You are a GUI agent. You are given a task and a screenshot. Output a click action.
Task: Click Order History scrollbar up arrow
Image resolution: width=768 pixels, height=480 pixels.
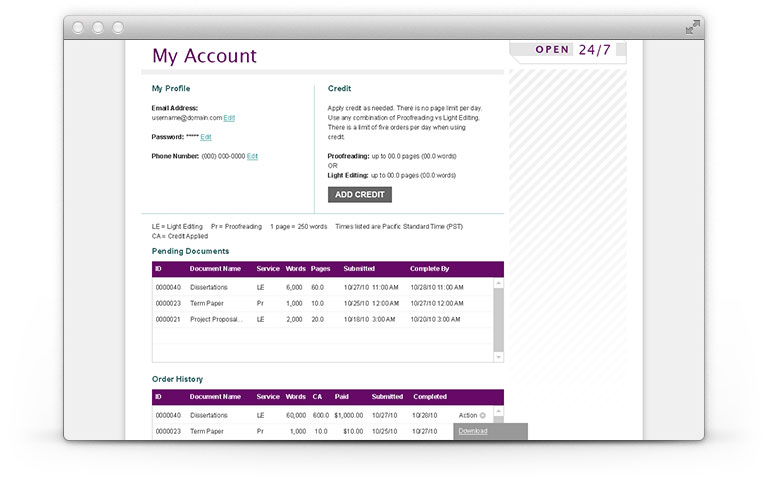(x=499, y=411)
